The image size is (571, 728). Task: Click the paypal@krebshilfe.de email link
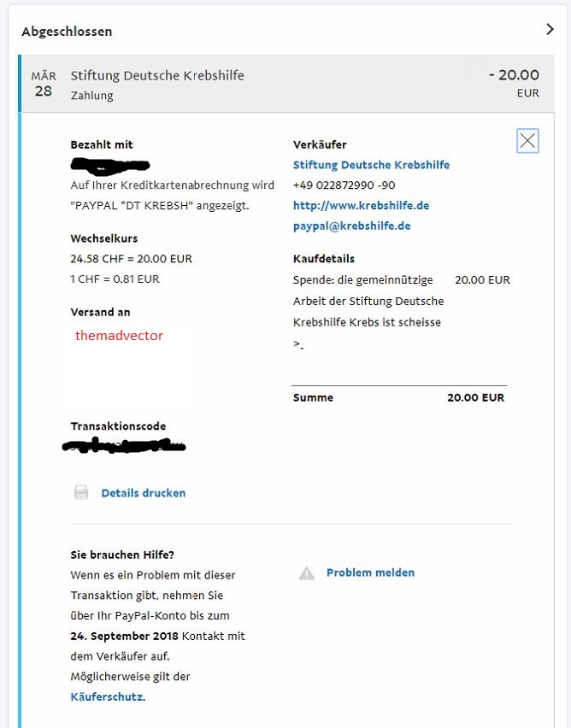point(351,226)
